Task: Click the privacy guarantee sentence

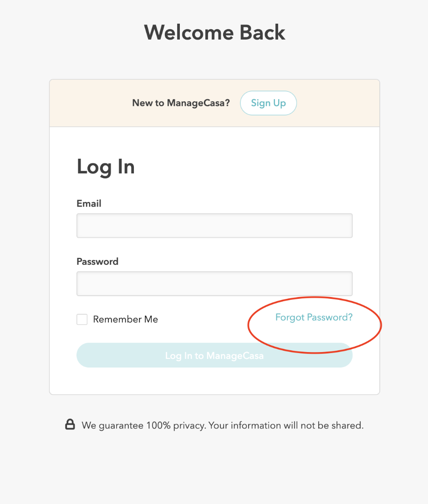Action: (222, 426)
